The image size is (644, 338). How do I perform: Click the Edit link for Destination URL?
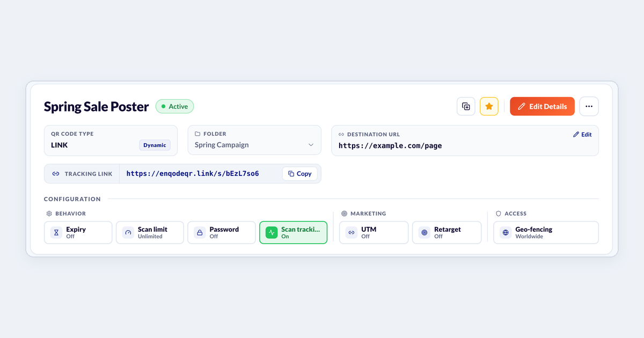click(x=582, y=135)
